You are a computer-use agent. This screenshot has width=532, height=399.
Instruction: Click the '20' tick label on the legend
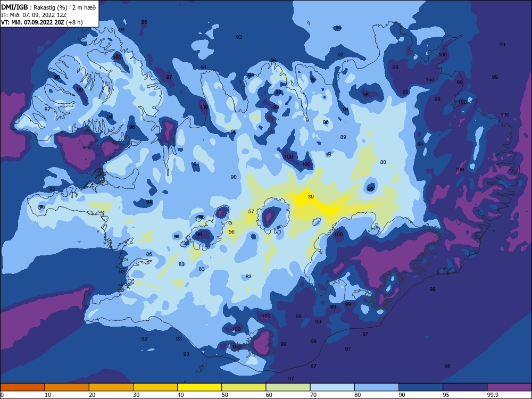tap(92, 395)
